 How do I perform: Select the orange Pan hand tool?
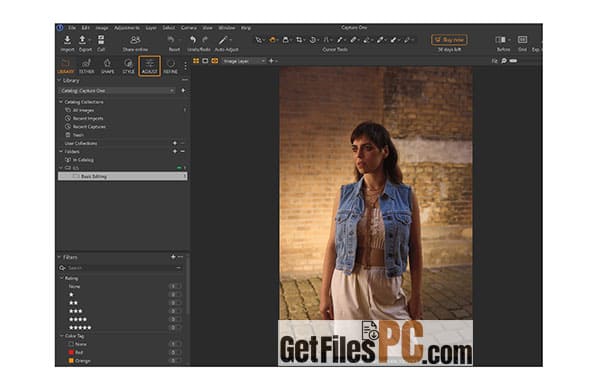pyautogui.click(x=272, y=40)
